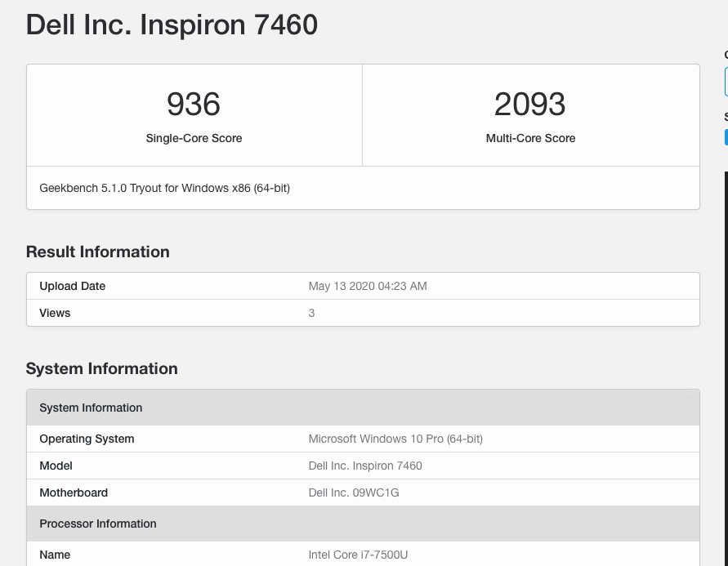This screenshot has height=566, width=728.
Task: Click the Views row label
Action: point(55,313)
